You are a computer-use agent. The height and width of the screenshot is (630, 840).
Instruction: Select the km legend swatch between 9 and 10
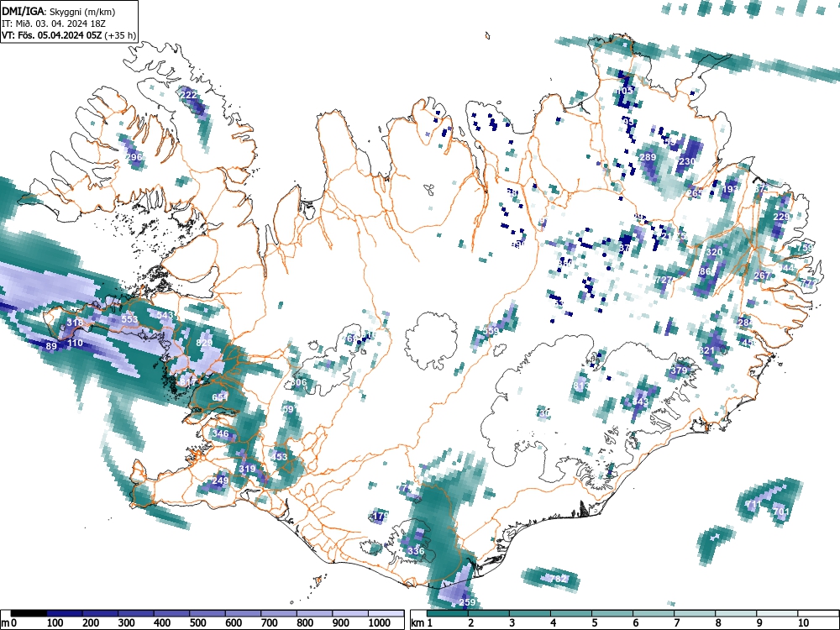coord(777,613)
